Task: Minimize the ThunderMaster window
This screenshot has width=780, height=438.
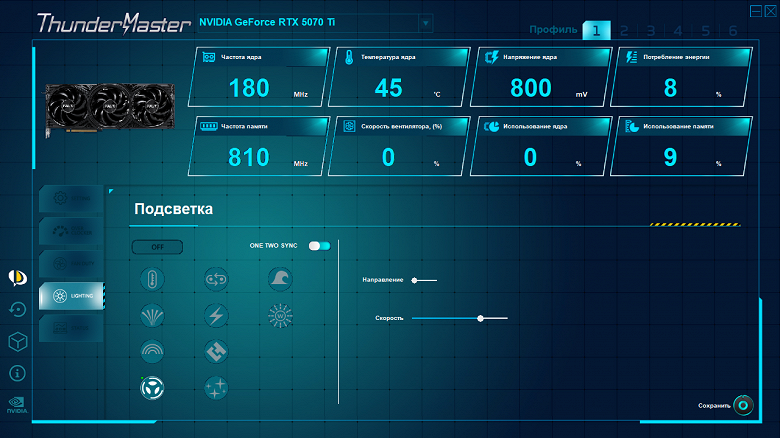Action: click(x=756, y=11)
